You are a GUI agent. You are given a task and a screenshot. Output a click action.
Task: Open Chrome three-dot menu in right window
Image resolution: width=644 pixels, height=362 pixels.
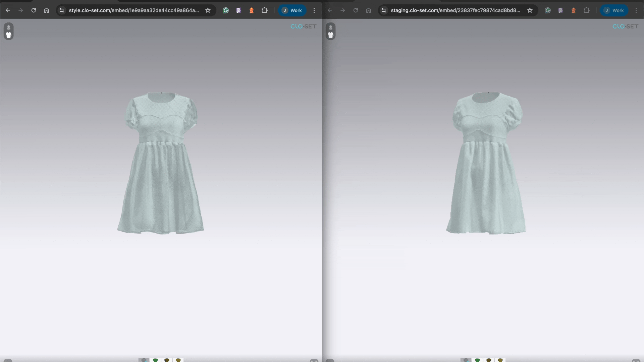click(x=636, y=10)
